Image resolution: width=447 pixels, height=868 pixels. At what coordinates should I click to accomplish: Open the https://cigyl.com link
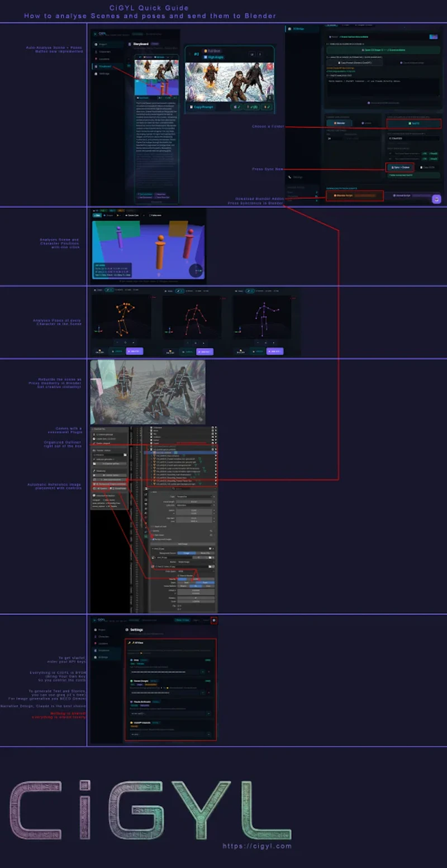pos(258,846)
